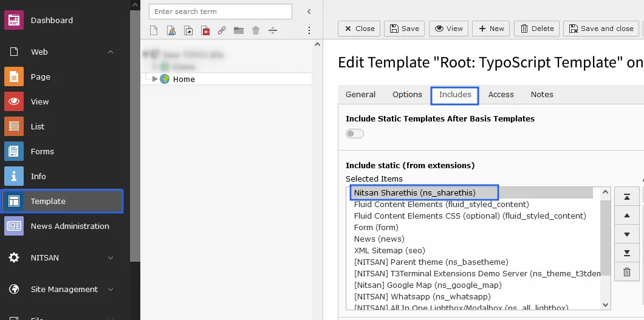Viewport: 644px width, 320px height.
Task: Move selected static item up one
Action: [x=627, y=216]
